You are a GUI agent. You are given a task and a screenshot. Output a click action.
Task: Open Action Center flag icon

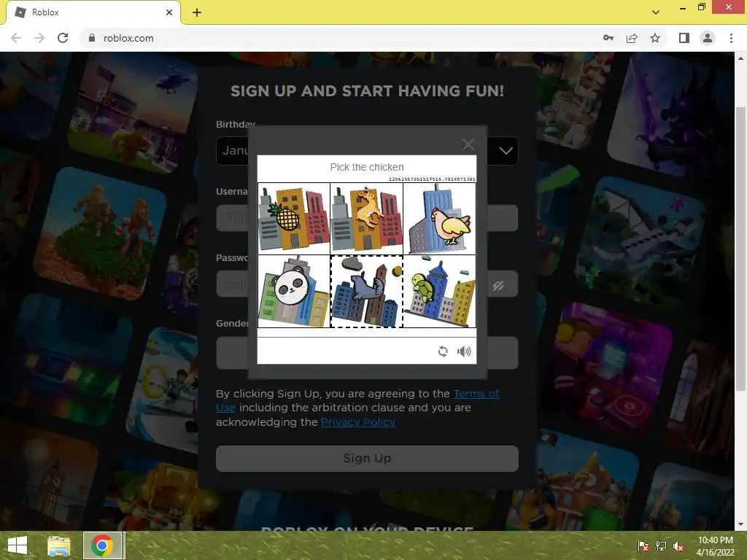pos(643,546)
